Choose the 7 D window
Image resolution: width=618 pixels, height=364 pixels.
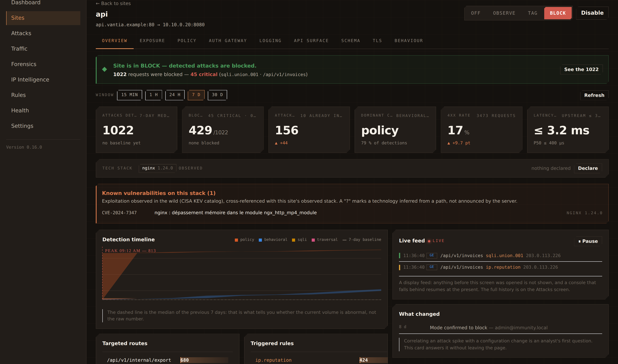196,95
